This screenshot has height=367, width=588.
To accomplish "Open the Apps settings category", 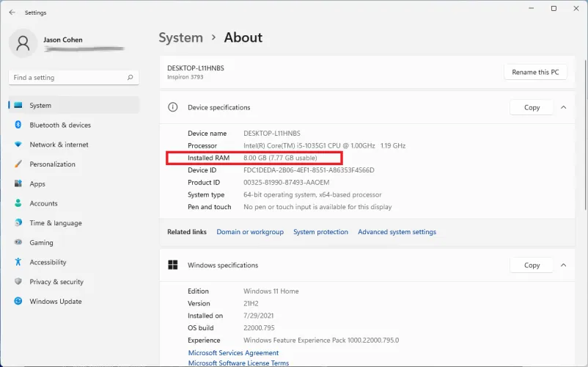I will click(37, 184).
